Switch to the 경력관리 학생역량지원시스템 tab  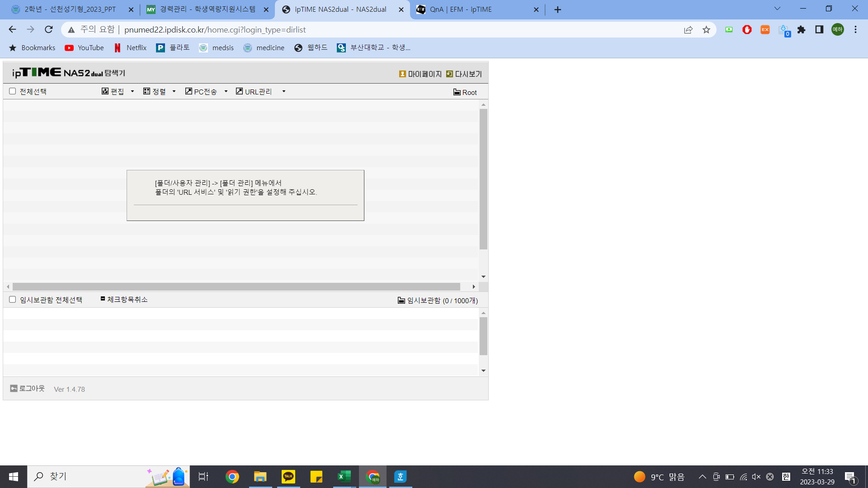[x=208, y=9]
